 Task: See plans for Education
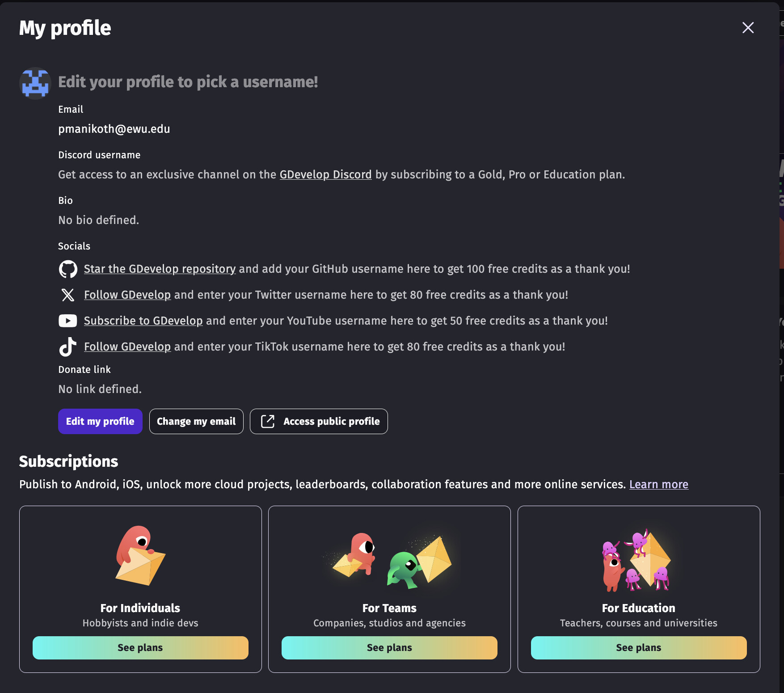coord(638,648)
